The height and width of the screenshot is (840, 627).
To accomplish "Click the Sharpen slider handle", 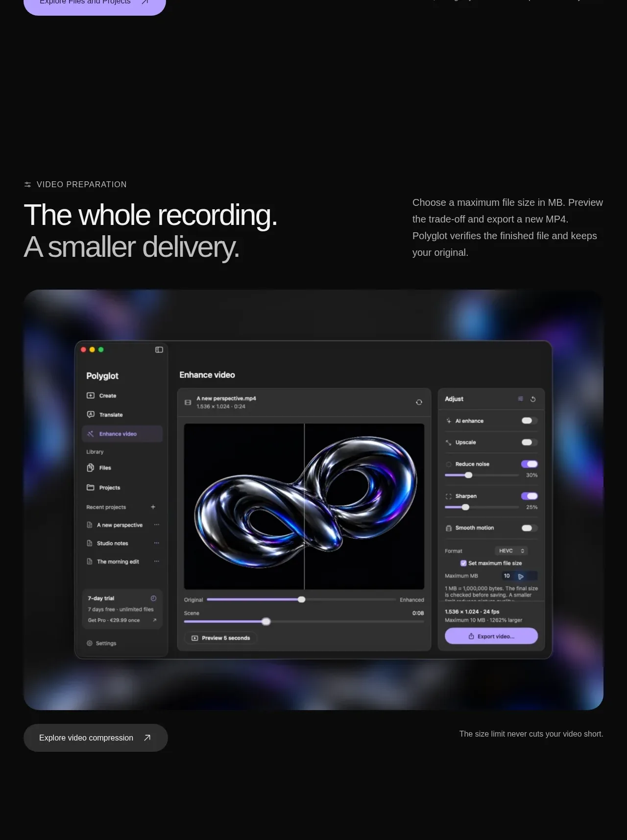I will tap(465, 507).
